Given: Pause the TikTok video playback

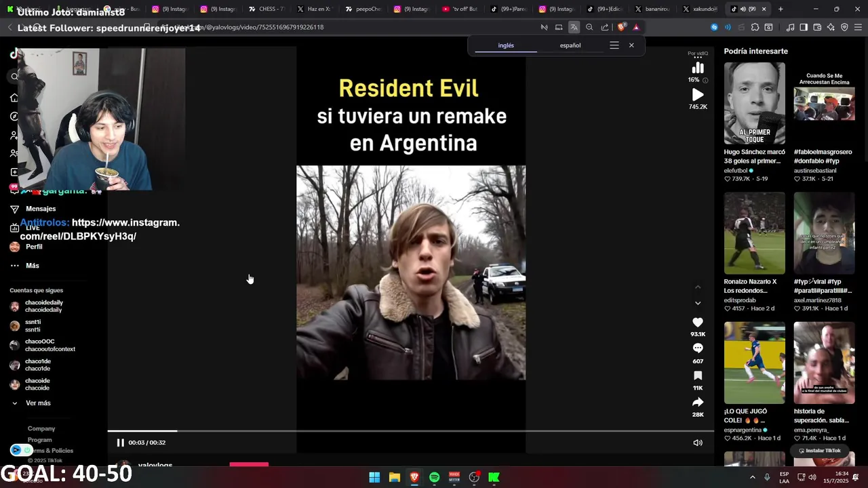Looking at the screenshot, I should tap(121, 443).
